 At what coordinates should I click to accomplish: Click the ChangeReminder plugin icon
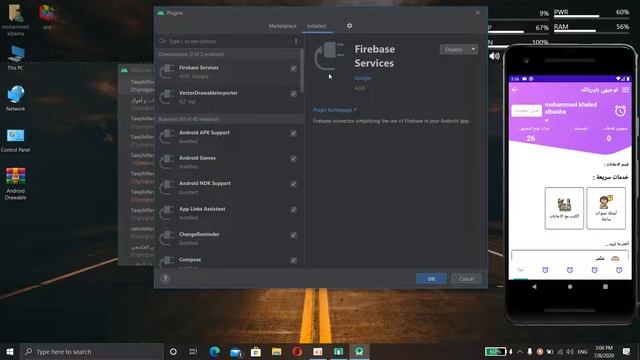167,238
